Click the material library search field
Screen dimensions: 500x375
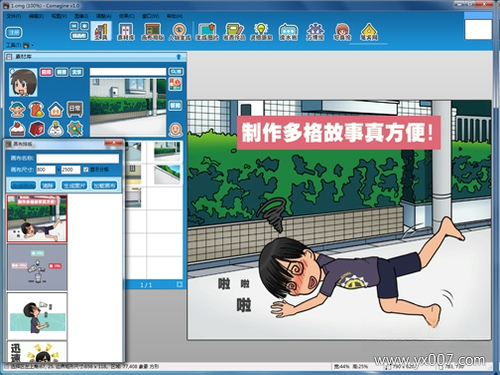point(128,72)
